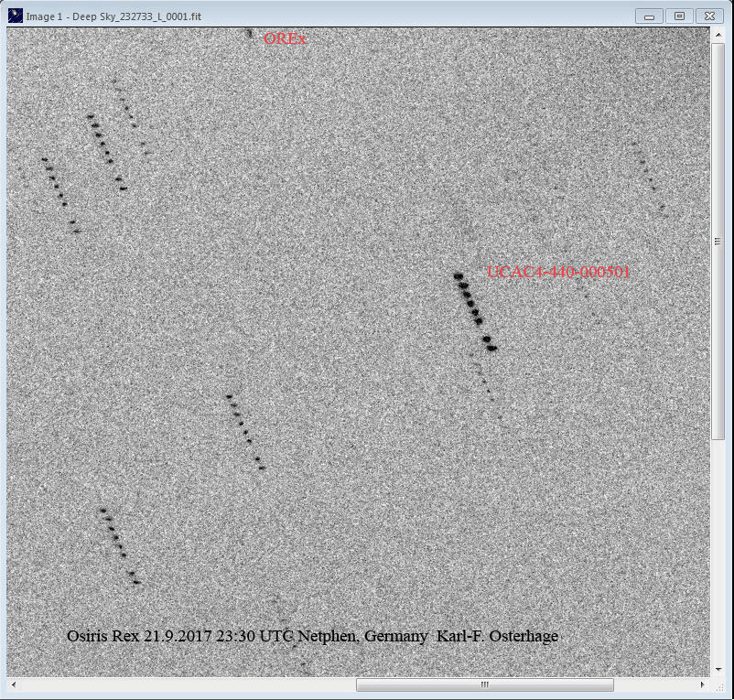Image resolution: width=734 pixels, height=700 pixels.
Task: Maximize the Deep Sky image window
Action: pyautogui.click(x=679, y=16)
